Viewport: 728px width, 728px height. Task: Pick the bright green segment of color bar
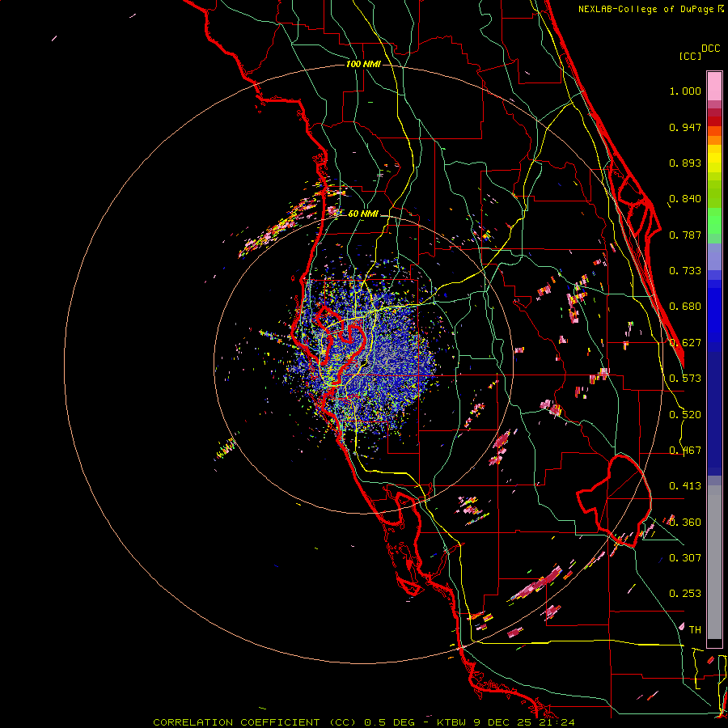(714, 221)
